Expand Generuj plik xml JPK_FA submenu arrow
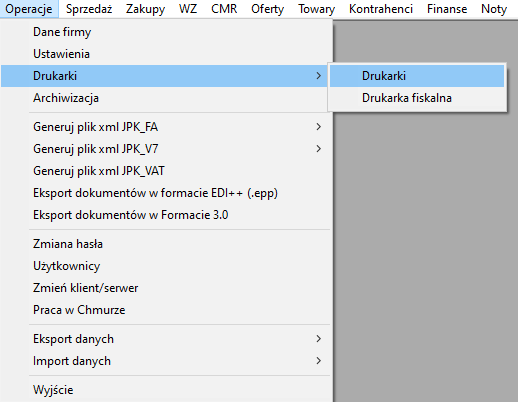Image resolution: width=518 pixels, height=402 pixels. (x=319, y=127)
